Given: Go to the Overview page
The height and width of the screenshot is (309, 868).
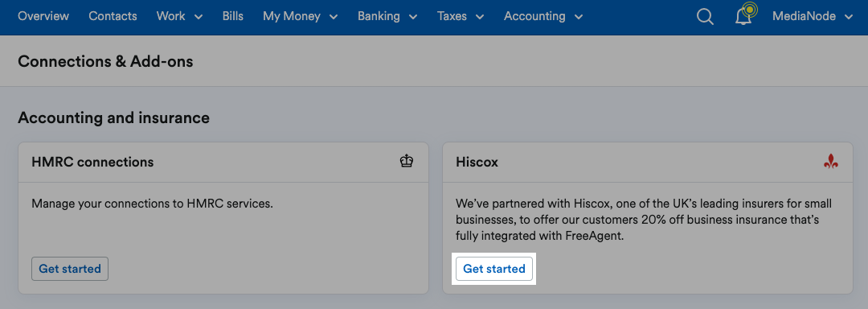Looking at the screenshot, I should [x=43, y=16].
